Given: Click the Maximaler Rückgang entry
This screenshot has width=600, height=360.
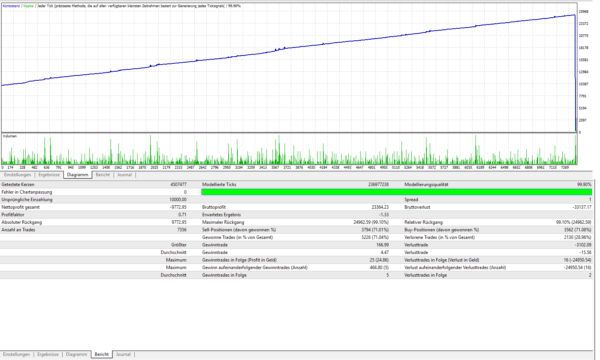Looking at the screenshot, I should coord(223,222).
